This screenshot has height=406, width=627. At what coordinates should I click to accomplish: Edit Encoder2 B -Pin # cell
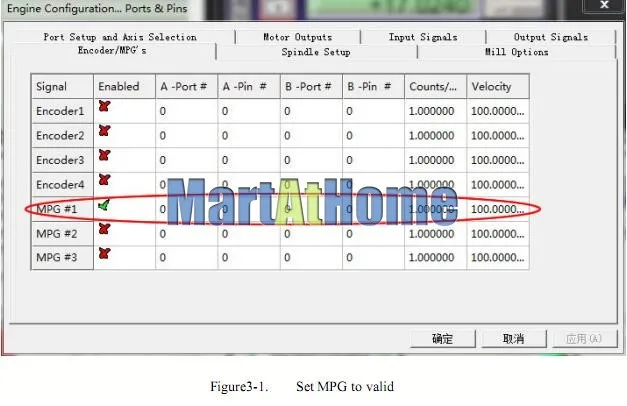pyautogui.click(x=373, y=136)
